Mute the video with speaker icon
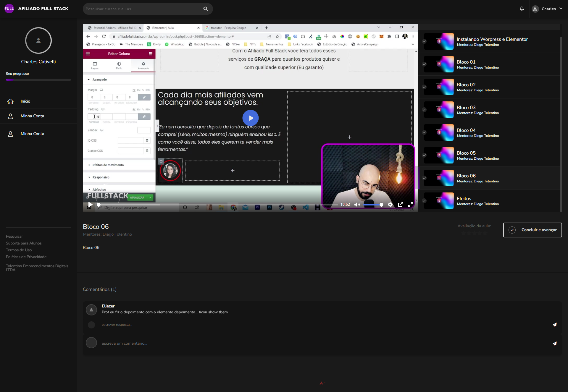 [357, 205]
